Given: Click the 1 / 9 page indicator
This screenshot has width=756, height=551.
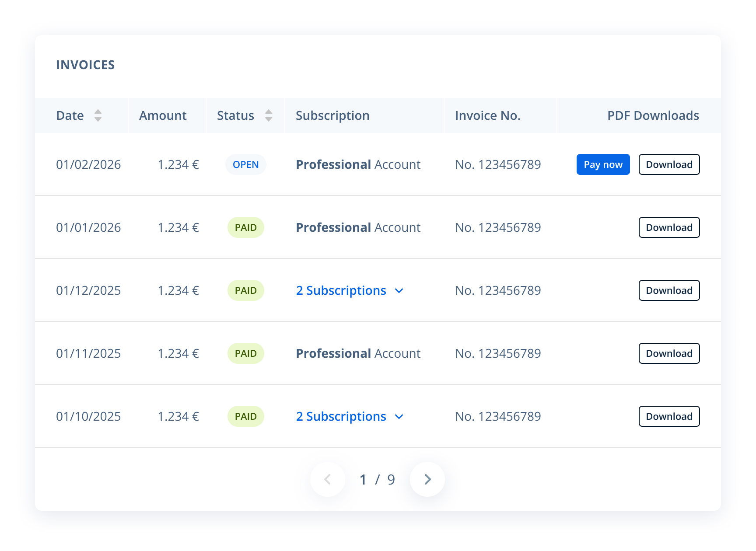Looking at the screenshot, I should pyautogui.click(x=377, y=480).
